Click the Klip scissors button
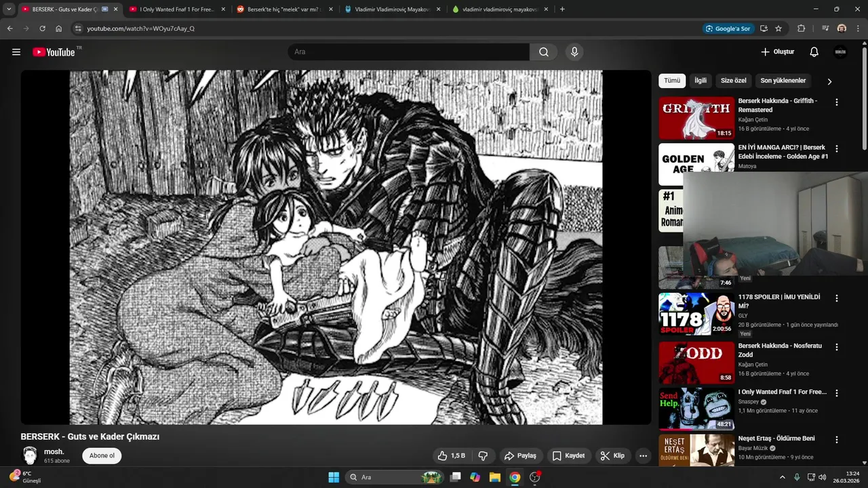The height and width of the screenshot is (488, 868). coord(612,456)
